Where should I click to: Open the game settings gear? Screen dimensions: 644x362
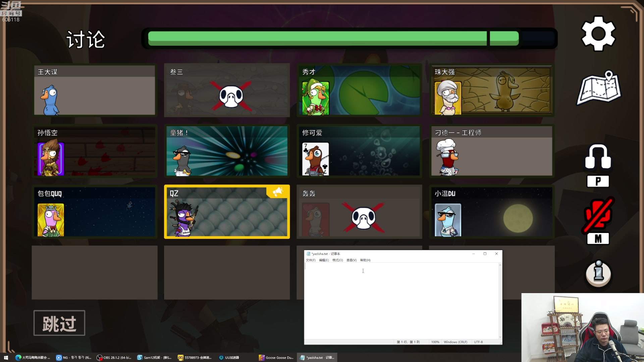[x=598, y=34]
